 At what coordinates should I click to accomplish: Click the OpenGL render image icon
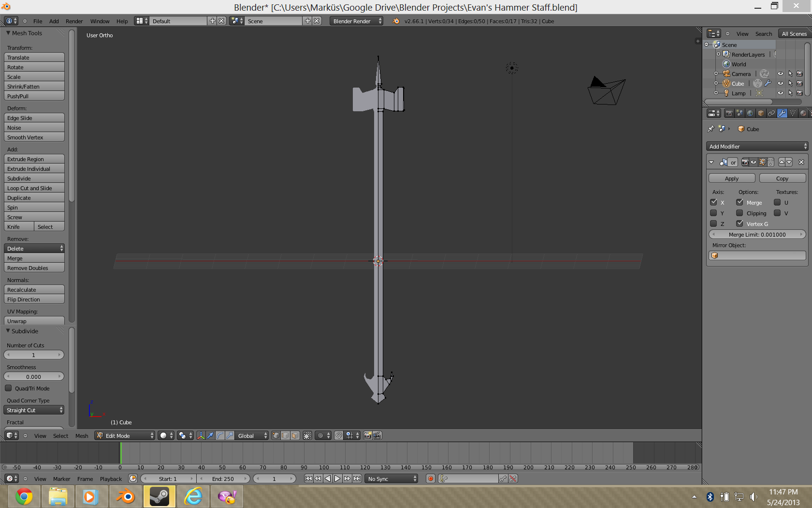pyautogui.click(x=367, y=435)
